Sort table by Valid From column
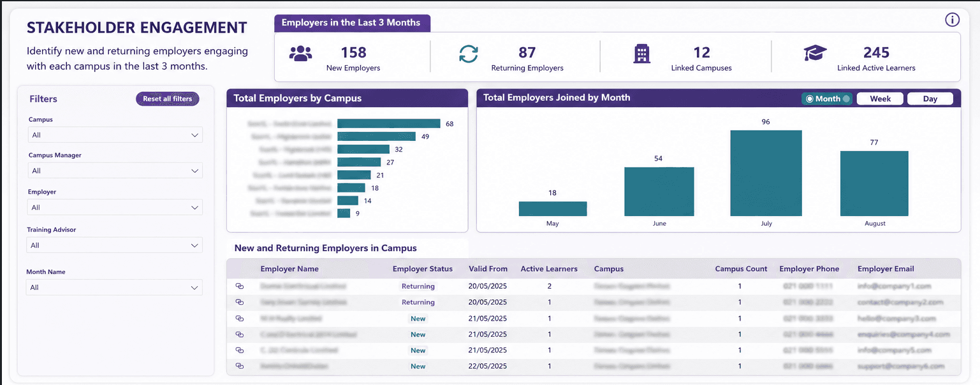Image resolution: width=980 pixels, height=385 pixels. click(x=488, y=269)
